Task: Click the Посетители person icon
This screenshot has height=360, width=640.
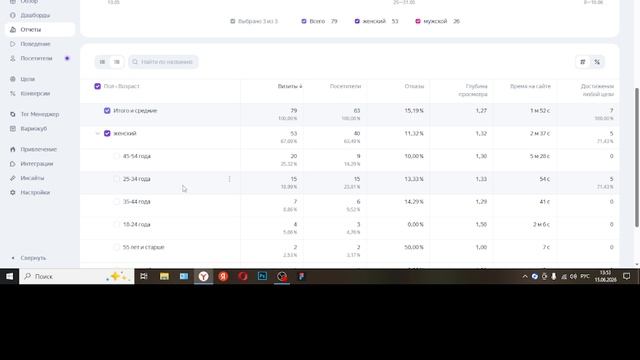Action: 13,58
